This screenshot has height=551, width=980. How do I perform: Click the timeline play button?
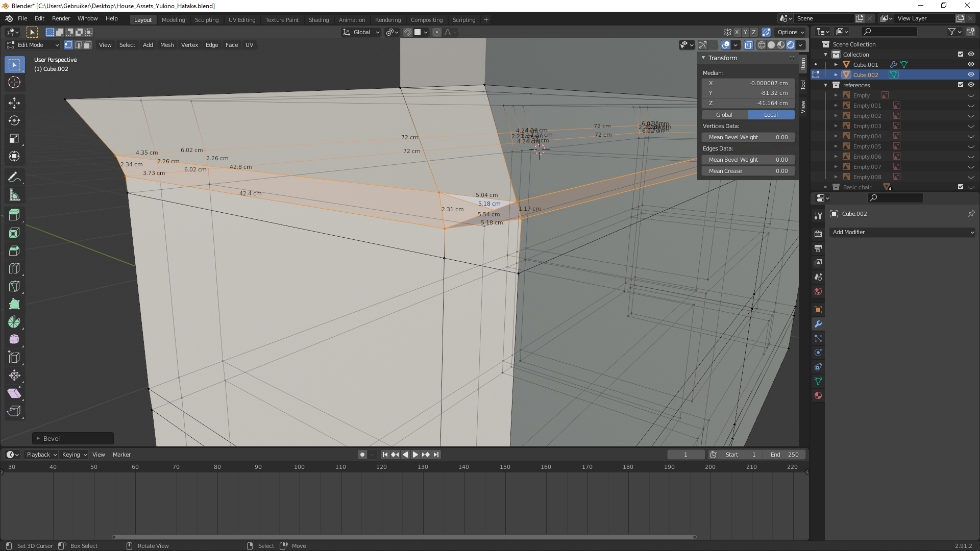[415, 455]
